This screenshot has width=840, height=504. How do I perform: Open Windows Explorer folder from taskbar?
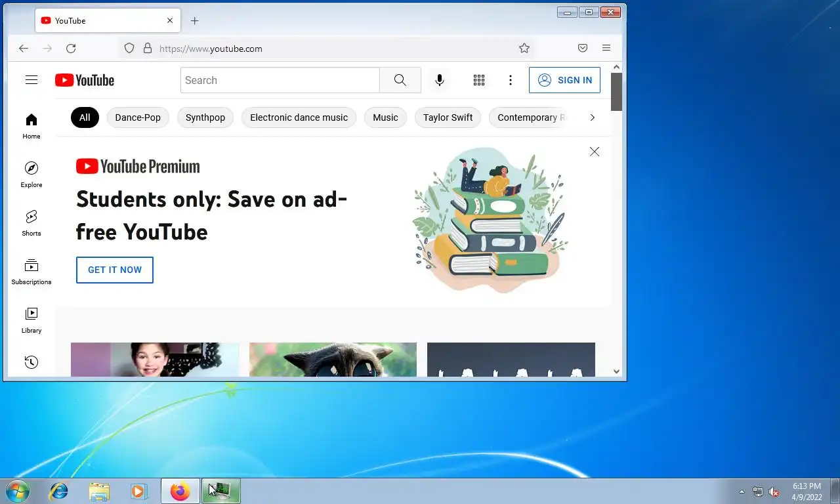[x=99, y=491]
